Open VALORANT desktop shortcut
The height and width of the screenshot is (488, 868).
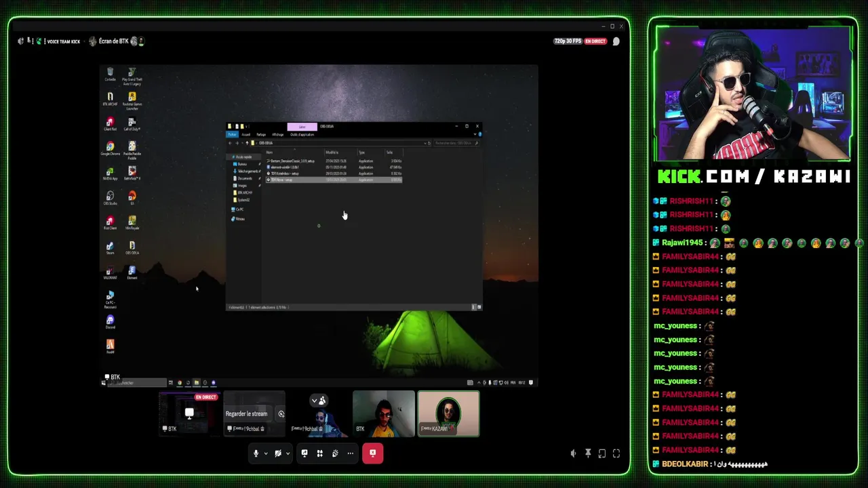pyautogui.click(x=110, y=273)
